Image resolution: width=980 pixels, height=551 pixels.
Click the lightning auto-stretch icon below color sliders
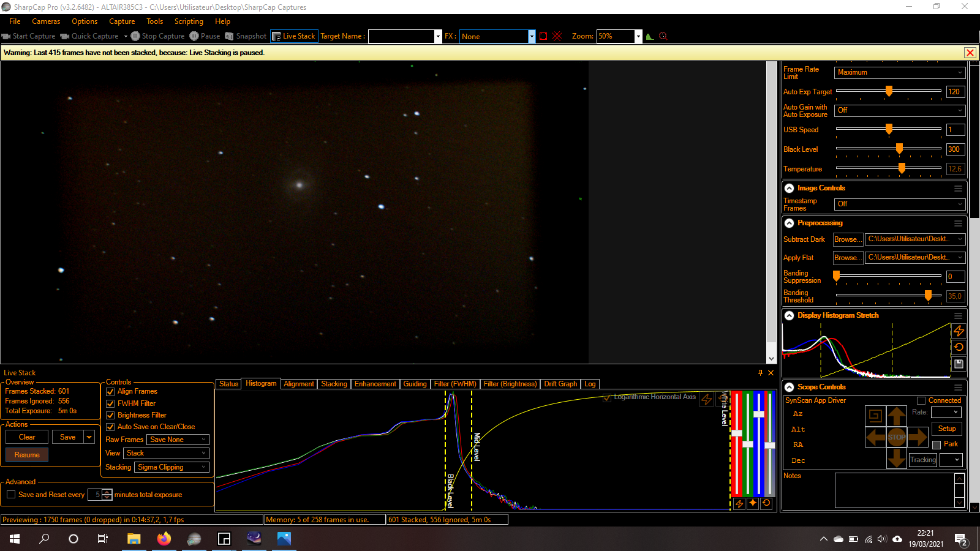tap(739, 503)
